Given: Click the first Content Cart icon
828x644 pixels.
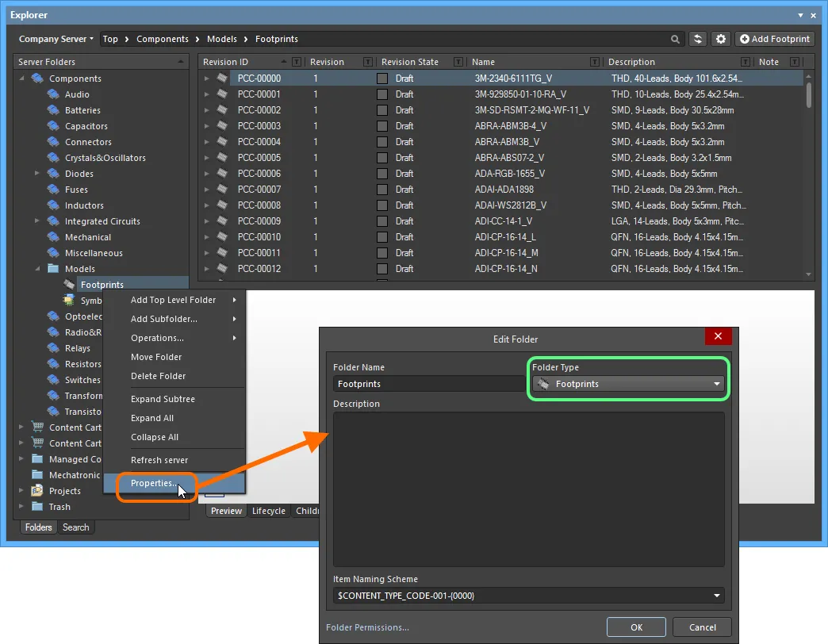Looking at the screenshot, I should tap(37, 427).
